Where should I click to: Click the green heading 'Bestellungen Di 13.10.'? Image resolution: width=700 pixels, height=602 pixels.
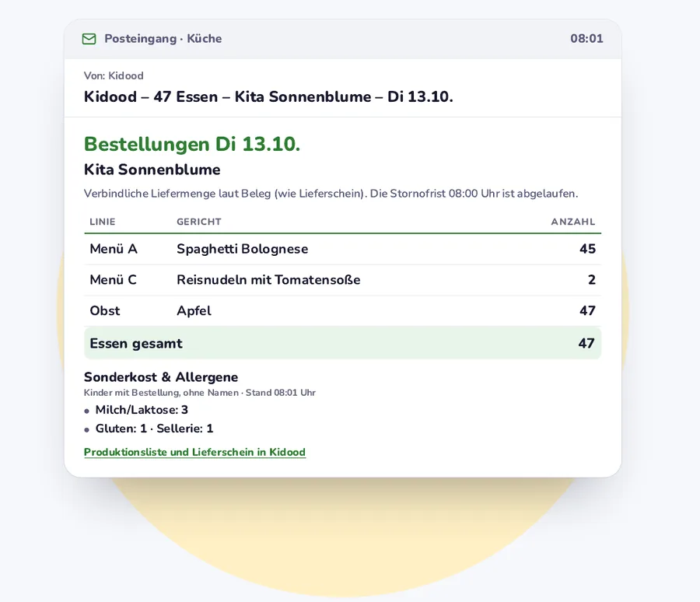192,144
